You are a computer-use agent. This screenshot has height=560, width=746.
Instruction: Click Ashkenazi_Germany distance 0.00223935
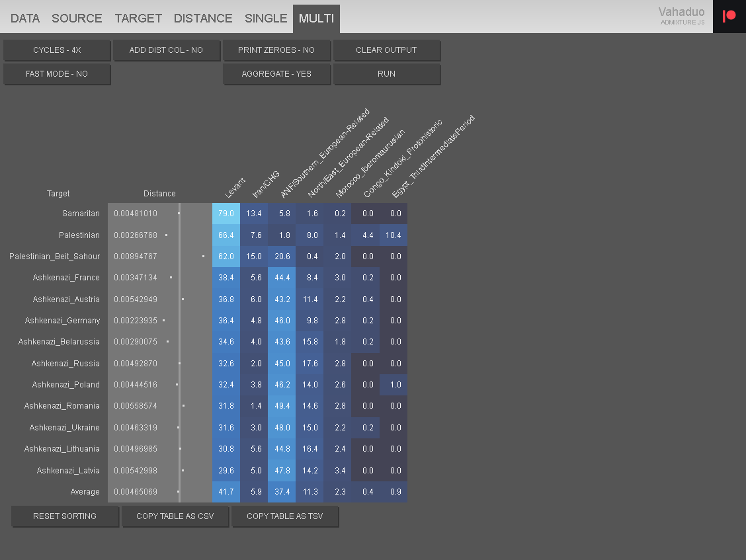(136, 321)
